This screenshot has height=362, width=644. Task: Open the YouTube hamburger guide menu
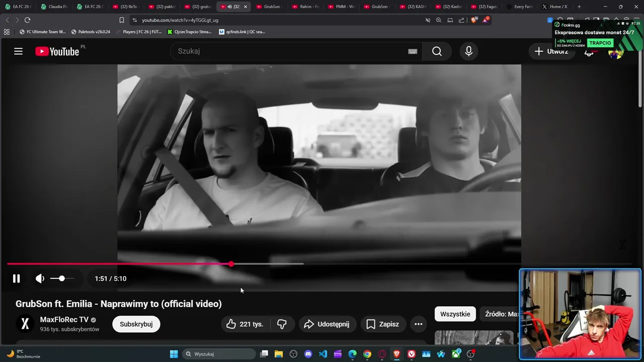tap(18, 51)
